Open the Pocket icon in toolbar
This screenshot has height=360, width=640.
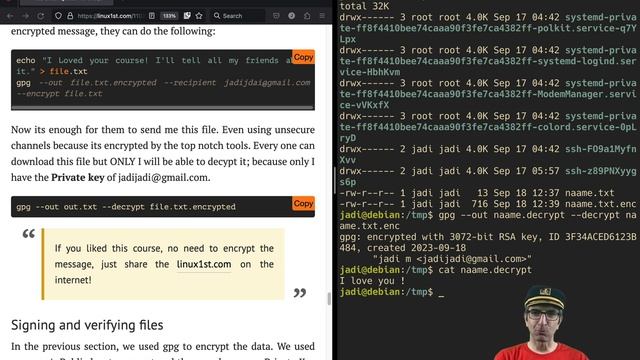pyautogui.click(x=276, y=16)
